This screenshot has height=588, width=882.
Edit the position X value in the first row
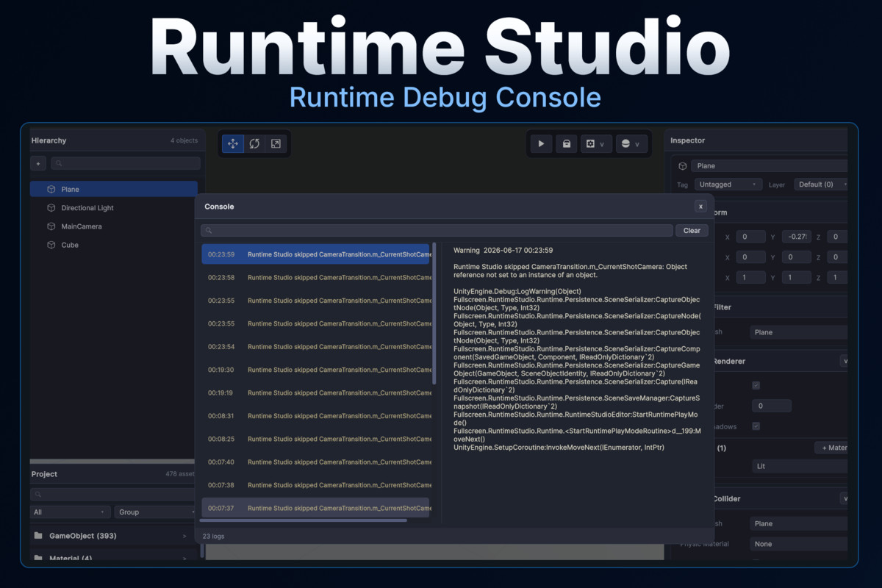pyautogui.click(x=750, y=237)
